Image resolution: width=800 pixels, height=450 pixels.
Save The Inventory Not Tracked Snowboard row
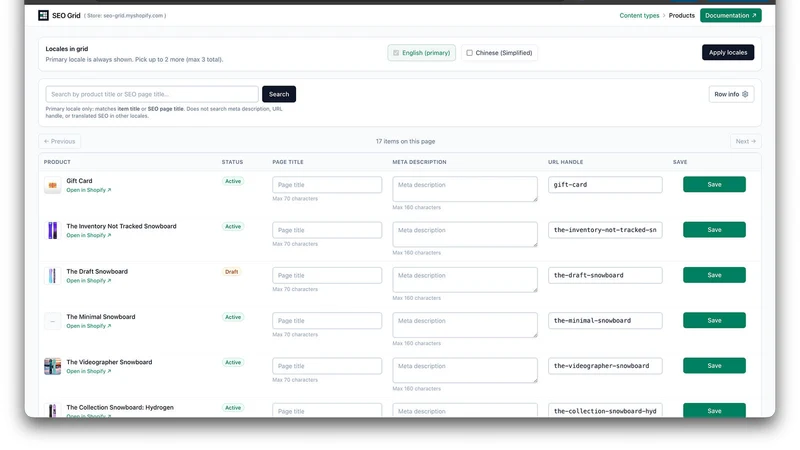coord(714,230)
